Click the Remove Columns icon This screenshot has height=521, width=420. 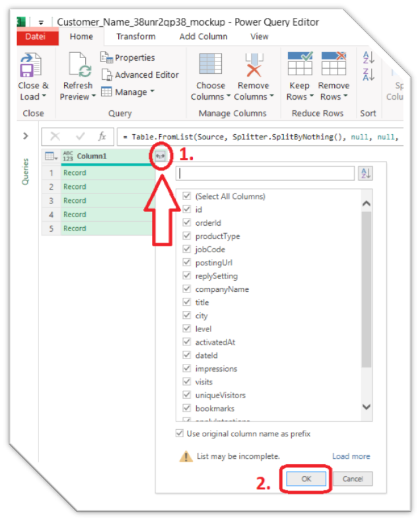click(x=253, y=66)
